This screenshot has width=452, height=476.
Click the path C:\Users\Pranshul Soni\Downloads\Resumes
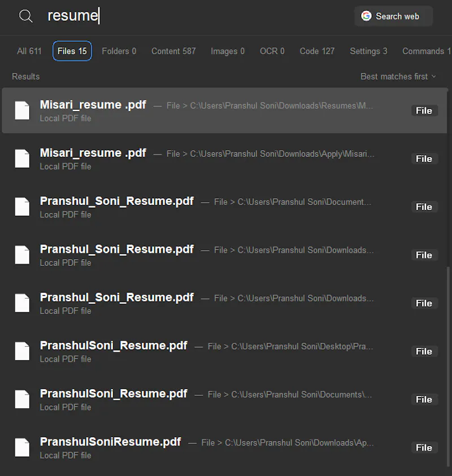tap(281, 106)
